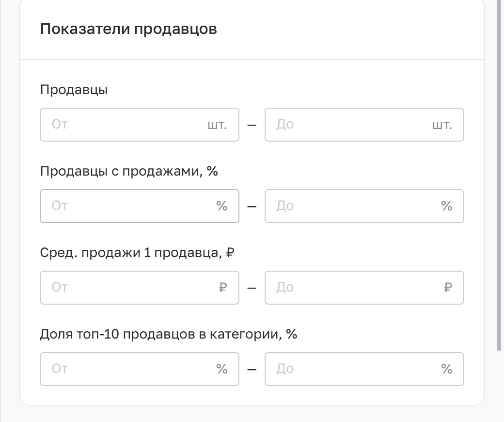Click the Продавцы с продажами, % label
This screenshot has height=422, width=504.
coord(129,171)
